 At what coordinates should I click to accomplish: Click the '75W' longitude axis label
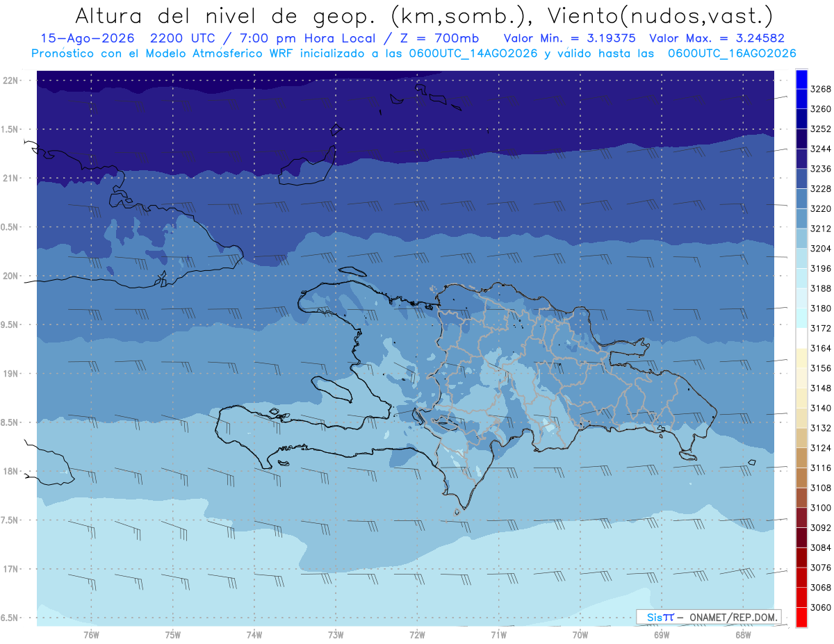coord(173,635)
